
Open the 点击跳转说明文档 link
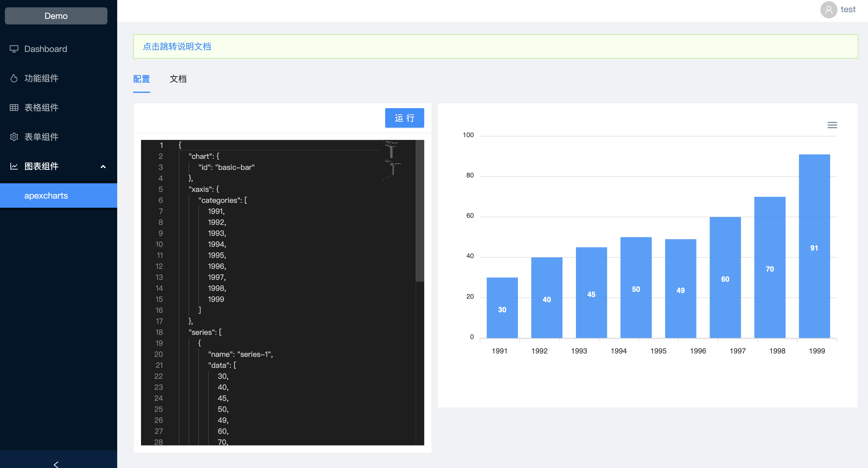(177, 46)
